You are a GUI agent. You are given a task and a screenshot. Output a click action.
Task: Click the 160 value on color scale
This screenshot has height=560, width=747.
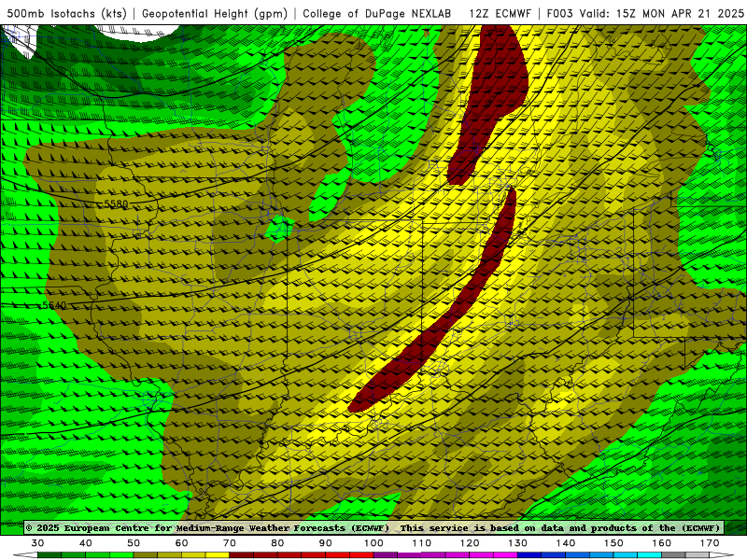pos(662,543)
